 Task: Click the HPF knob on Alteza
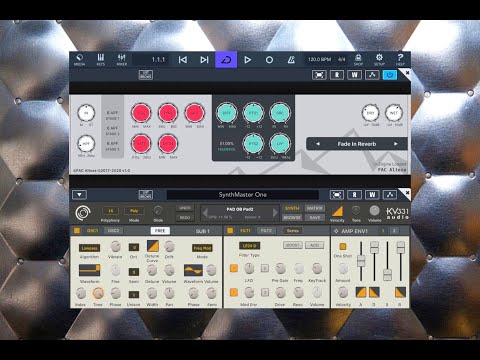pos(86,144)
